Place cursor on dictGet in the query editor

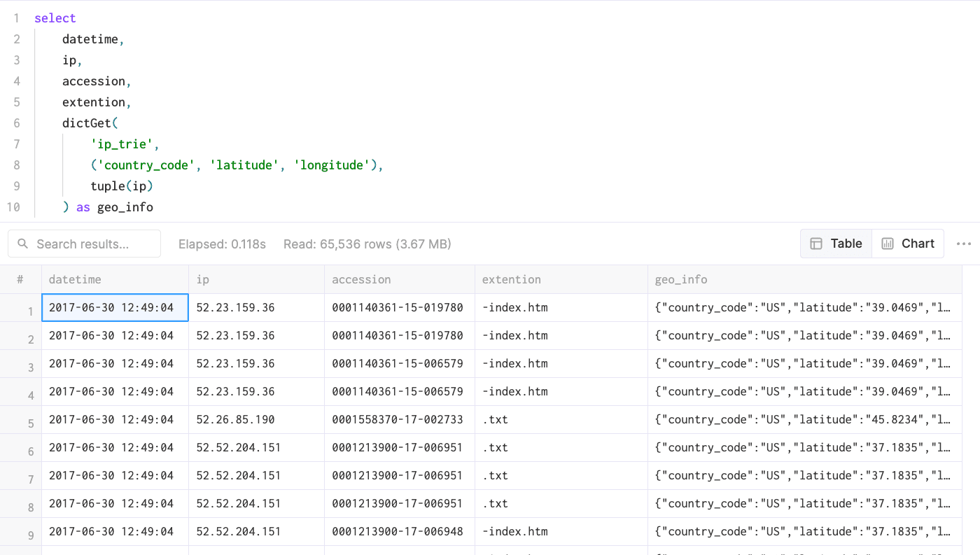(x=87, y=123)
